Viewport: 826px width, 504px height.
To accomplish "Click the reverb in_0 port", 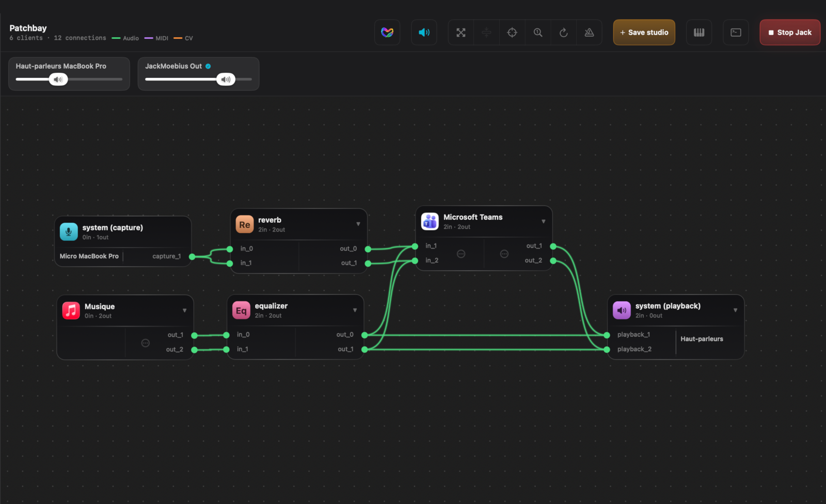I will [230, 249].
